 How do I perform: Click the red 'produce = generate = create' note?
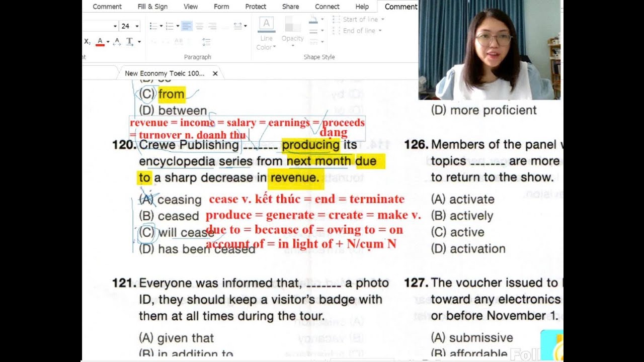313,215
